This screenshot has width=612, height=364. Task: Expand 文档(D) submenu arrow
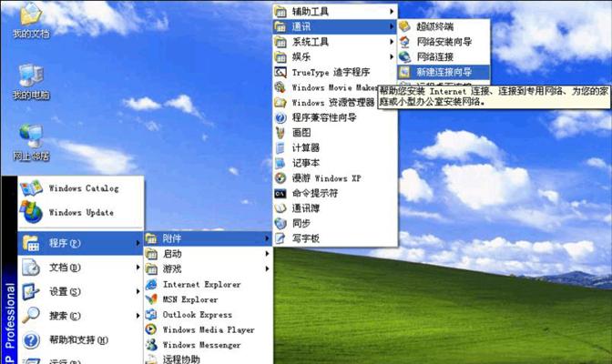click(x=138, y=268)
